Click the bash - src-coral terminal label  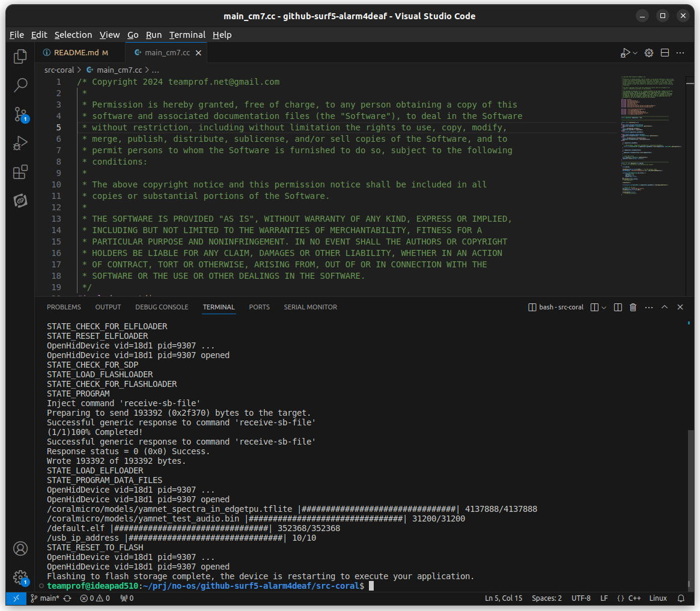pyautogui.click(x=556, y=307)
